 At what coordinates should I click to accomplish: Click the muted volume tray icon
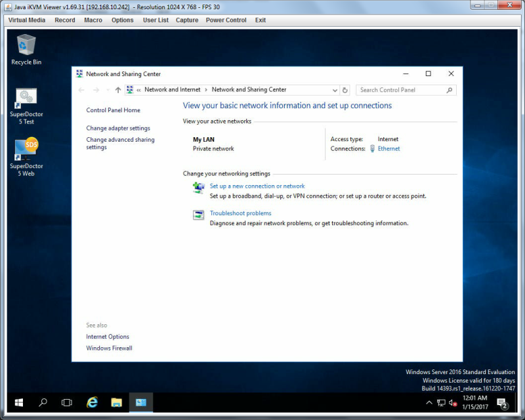(x=453, y=403)
